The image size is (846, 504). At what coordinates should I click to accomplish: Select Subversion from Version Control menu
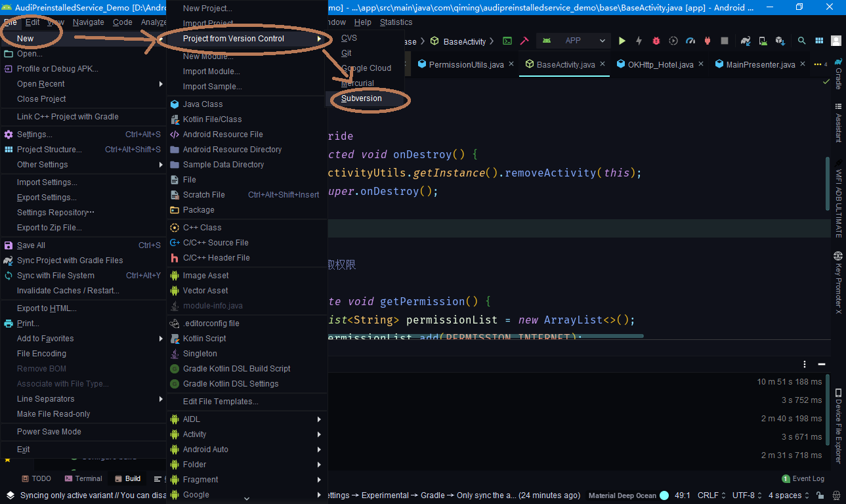(x=362, y=98)
